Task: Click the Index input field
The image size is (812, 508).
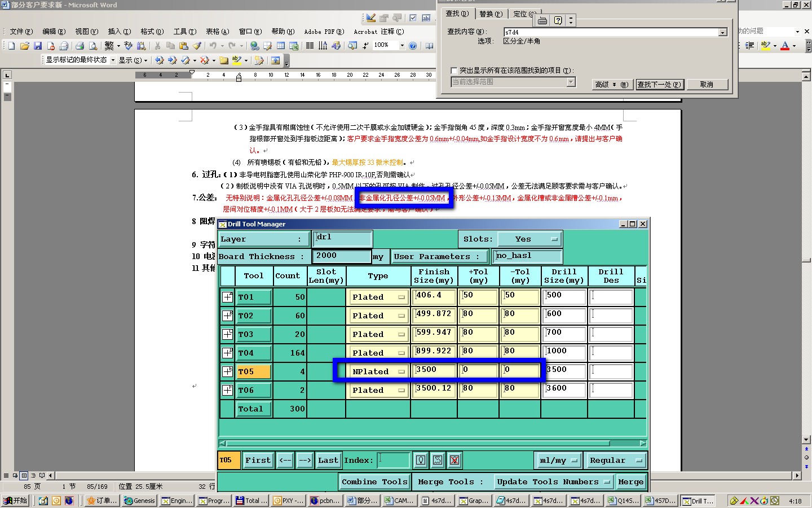Action: 394,460
